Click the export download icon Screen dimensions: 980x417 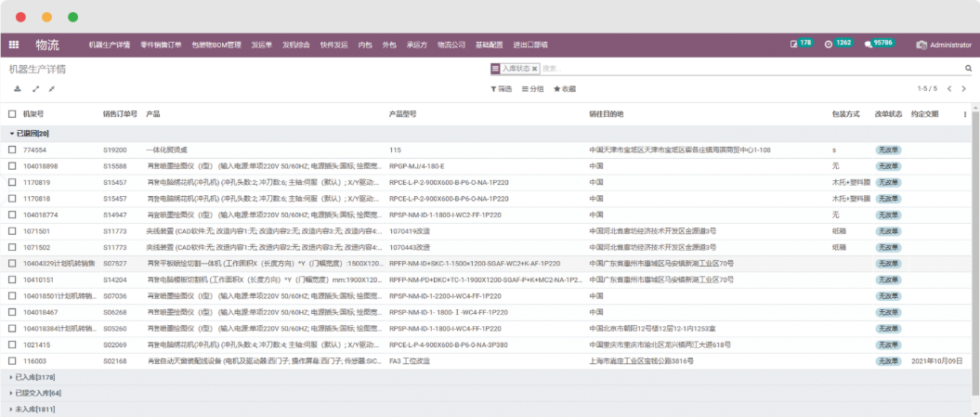tap(17, 89)
